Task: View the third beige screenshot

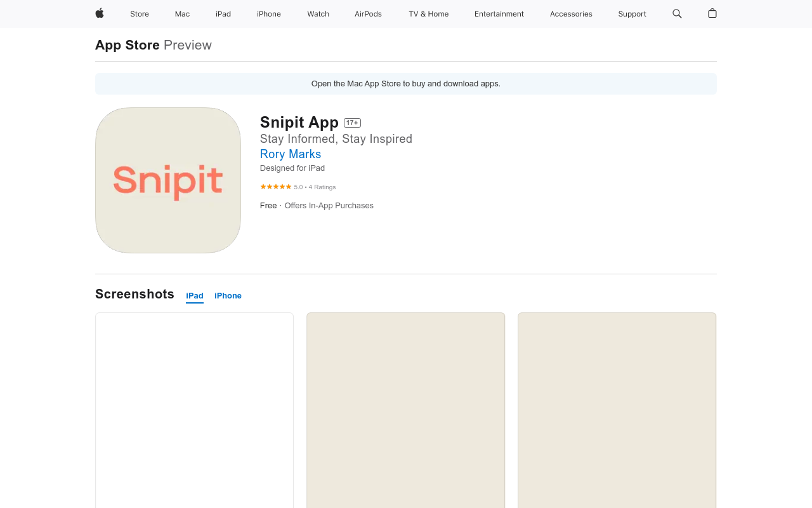Action: pos(617,410)
